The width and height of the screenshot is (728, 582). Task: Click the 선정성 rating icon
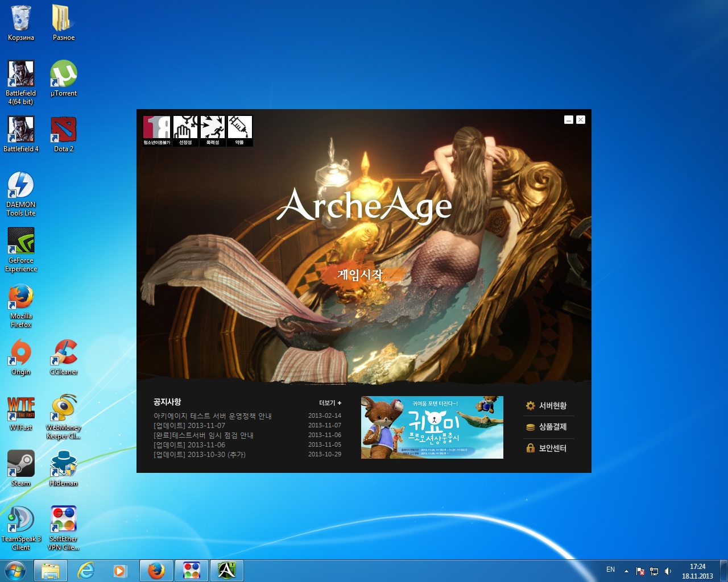point(185,131)
